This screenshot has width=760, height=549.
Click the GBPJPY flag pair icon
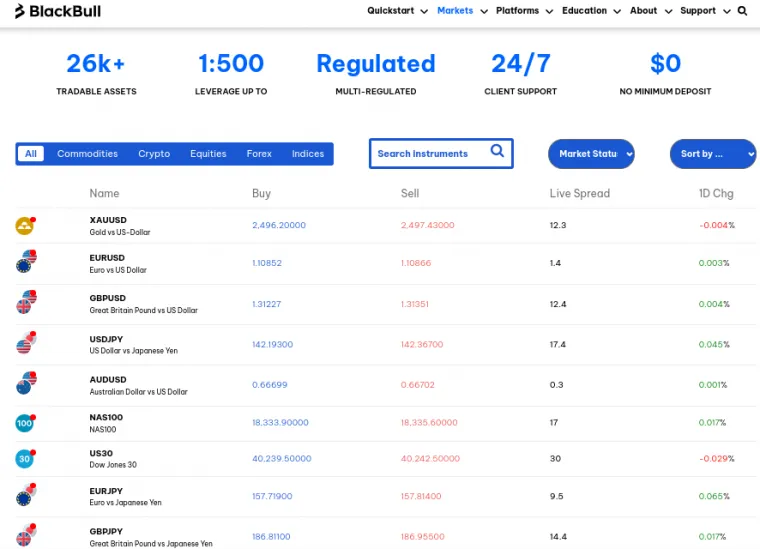26,534
